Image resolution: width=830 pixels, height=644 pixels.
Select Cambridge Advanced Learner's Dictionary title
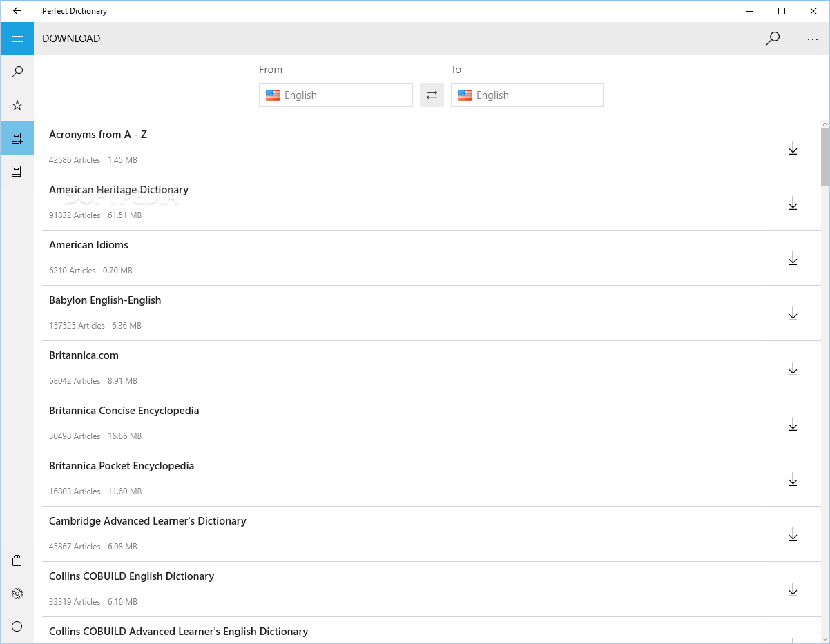148,521
